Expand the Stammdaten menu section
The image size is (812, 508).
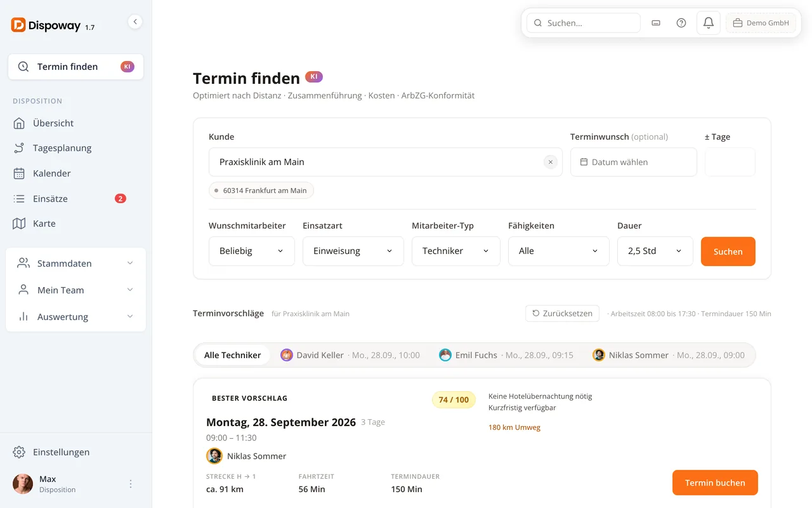tap(75, 263)
